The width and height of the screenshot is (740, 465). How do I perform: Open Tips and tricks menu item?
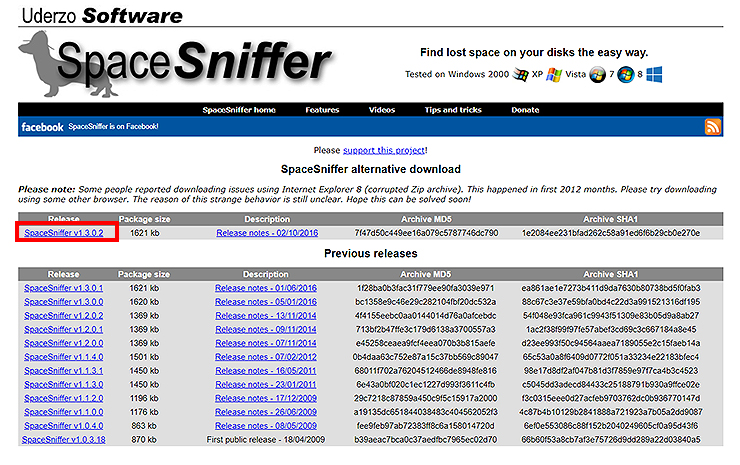pos(453,110)
